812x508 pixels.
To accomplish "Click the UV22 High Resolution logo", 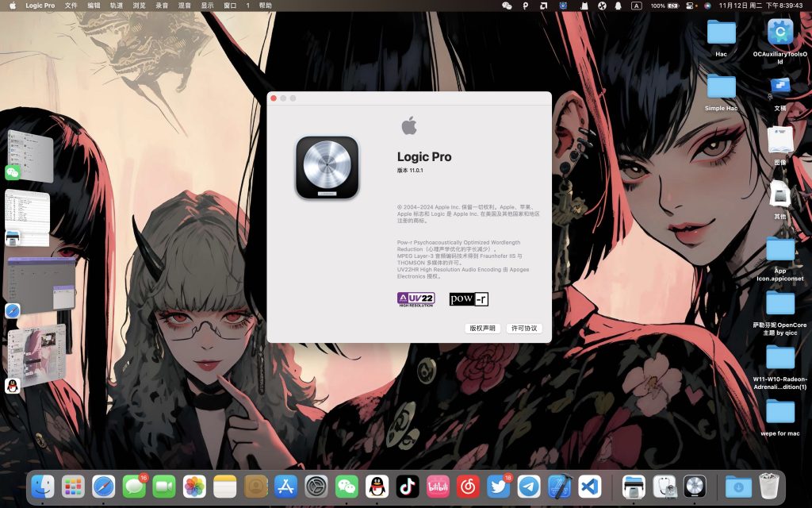I will [x=416, y=299].
